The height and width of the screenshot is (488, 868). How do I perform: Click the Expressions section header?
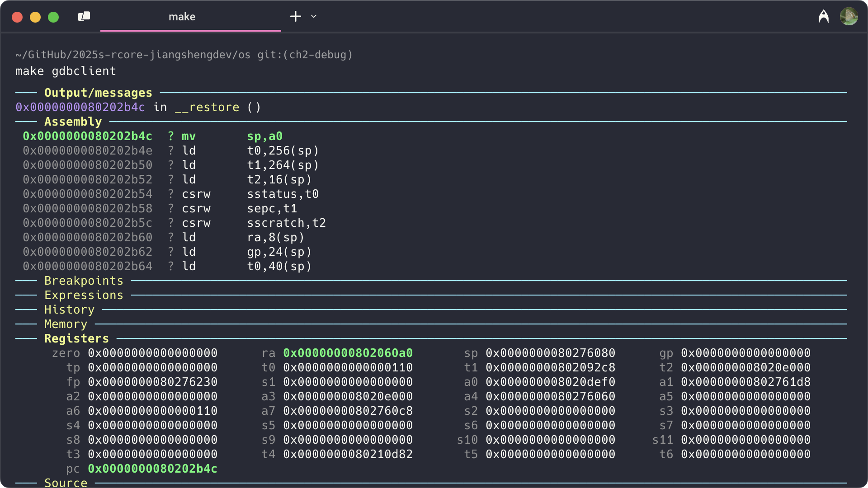coord(84,295)
